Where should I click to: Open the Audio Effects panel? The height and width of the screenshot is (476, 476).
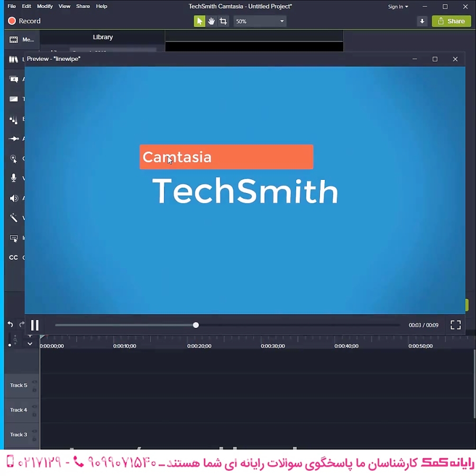[13, 198]
